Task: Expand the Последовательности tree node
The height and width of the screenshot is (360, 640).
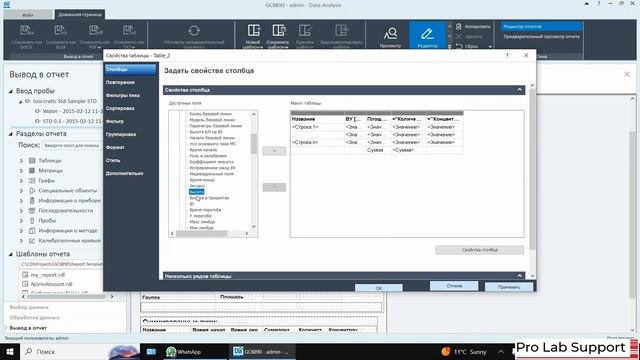Action: pyautogui.click(x=22, y=211)
